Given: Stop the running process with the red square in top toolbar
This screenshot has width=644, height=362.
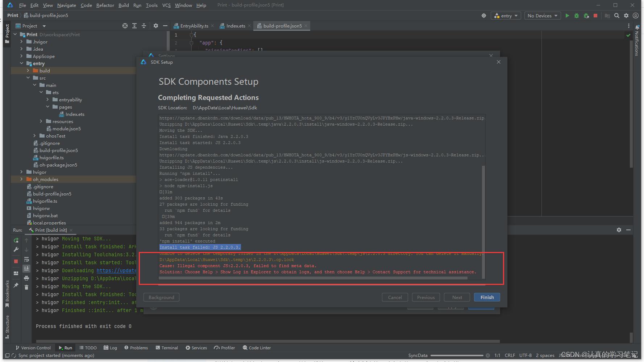Looking at the screenshot, I should 595,16.
